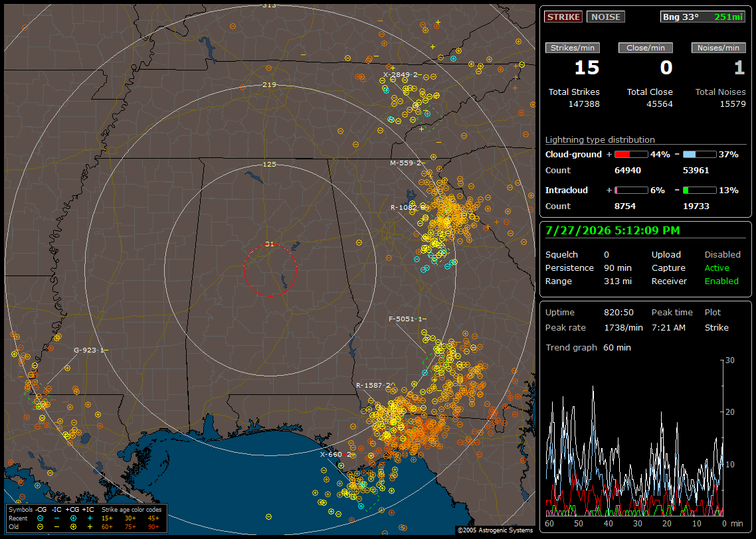
Task: Click storm cell label R-1082-0
Action: [408, 207]
